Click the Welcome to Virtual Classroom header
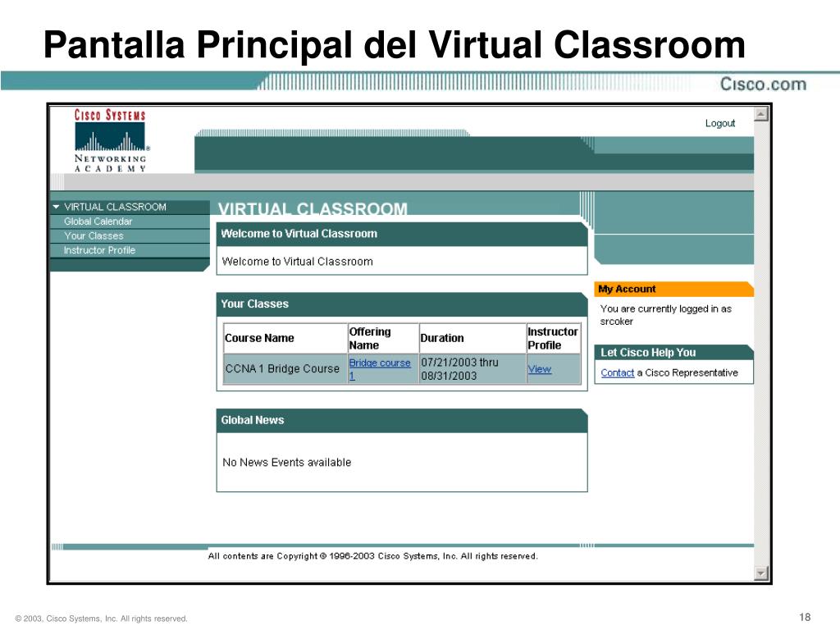This screenshot has height=630, width=840. click(x=402, y=234)
